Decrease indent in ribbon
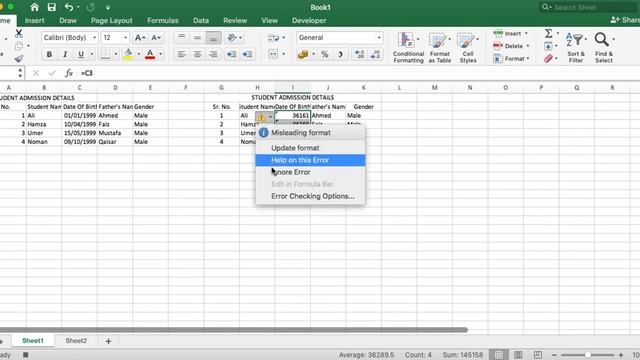This screenshot has height=360, width=640. 231,54
